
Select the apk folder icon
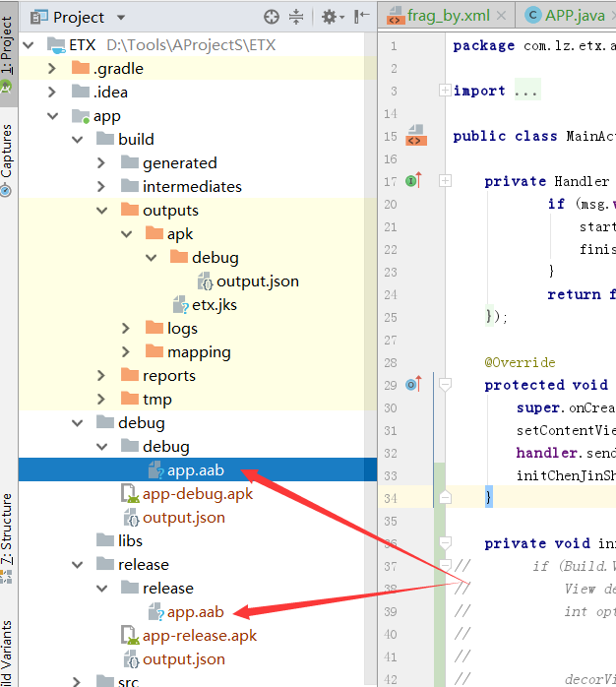pyautogui.click(x=154, y=233)
